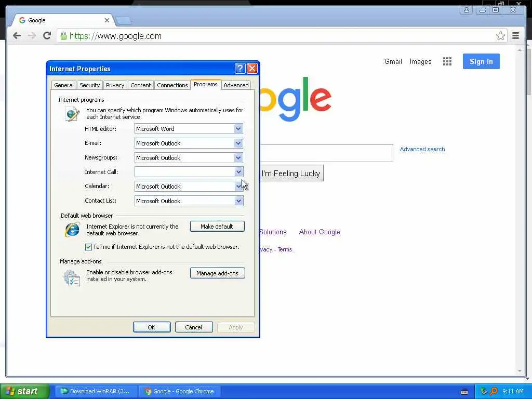This screenshot has width=532, height=399.
Task: Click the Chrome user profile icon
Action: click(x=467, y=10)
